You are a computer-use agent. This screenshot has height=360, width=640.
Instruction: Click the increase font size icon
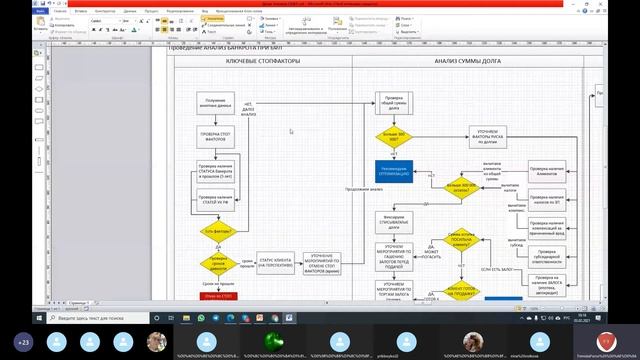[x=141, y=21]
